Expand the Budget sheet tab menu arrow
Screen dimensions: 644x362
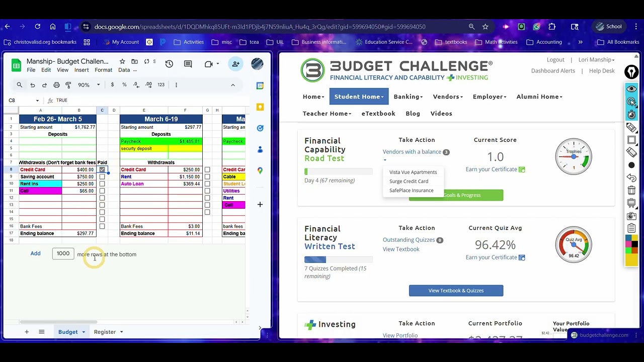tap(84, 332)
